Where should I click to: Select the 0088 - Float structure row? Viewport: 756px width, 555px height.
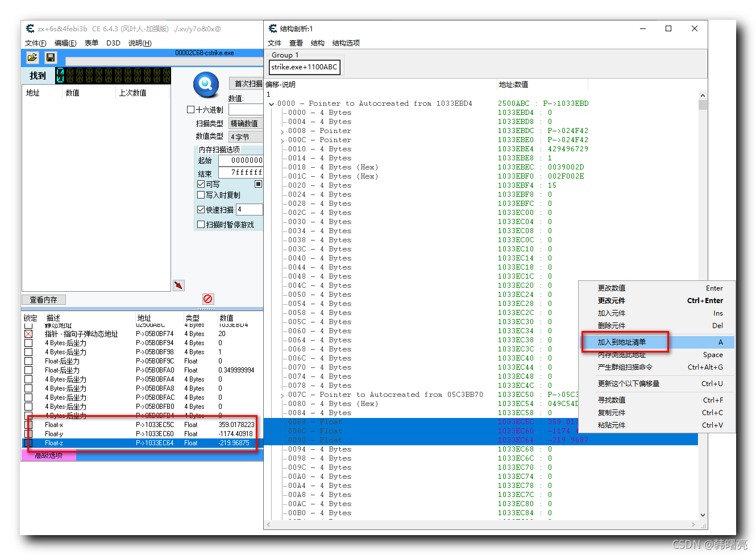pos(481,422)
